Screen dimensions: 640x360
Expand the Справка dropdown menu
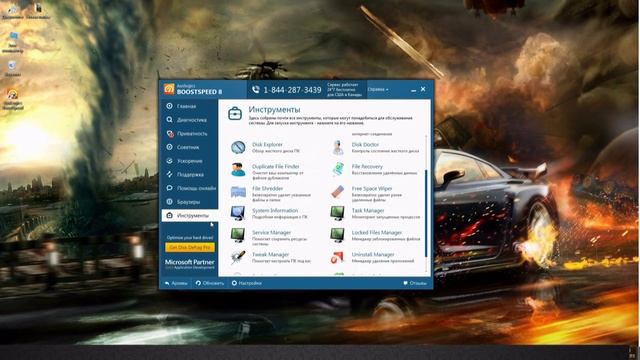[378, 89]
